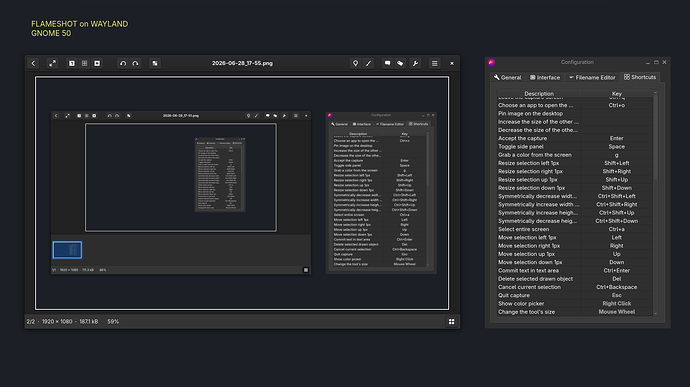Select 'Choose an app to open the ...' row
The height and width of the screenshot is (387, 690).
(575, 105)
